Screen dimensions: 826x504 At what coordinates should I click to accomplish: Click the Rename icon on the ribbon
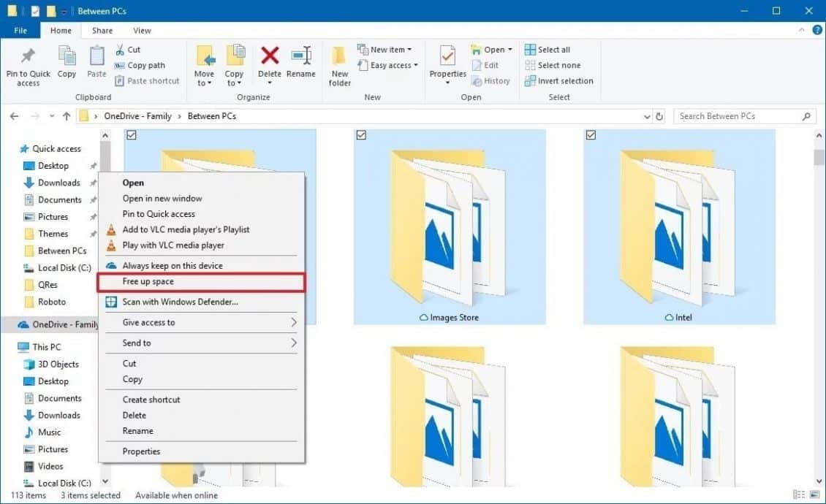[x=302, y=62]
